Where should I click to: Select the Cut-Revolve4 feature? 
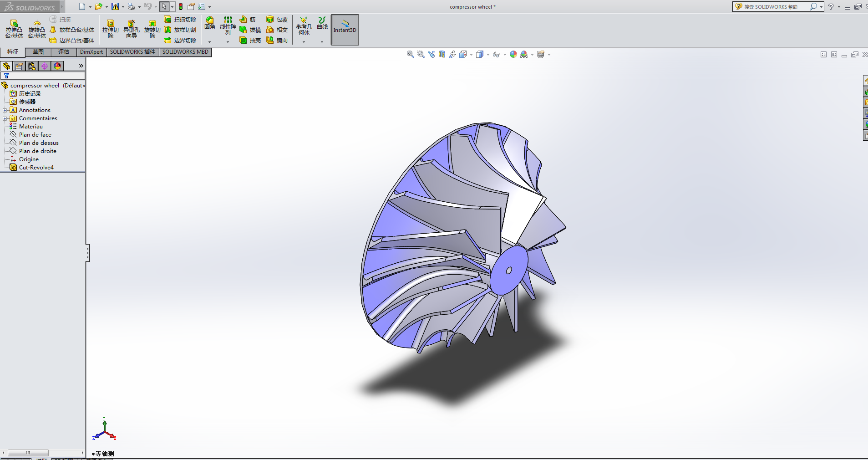(36, 167)
